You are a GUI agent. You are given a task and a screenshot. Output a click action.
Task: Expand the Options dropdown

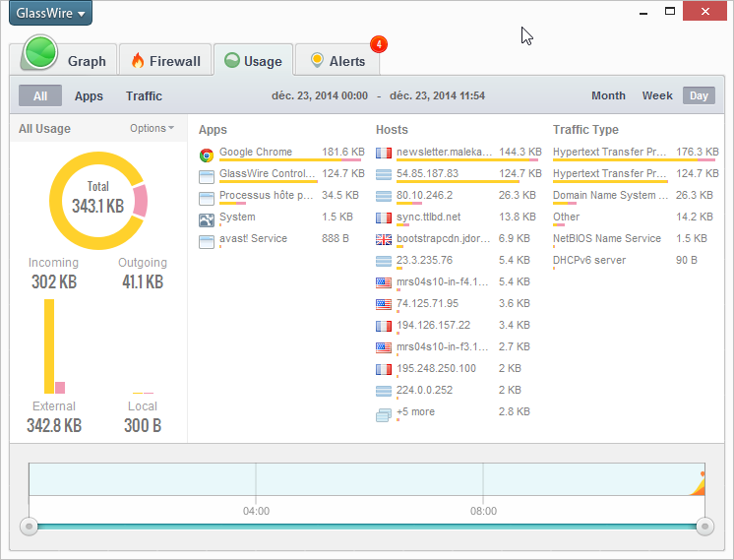[x=152, y=128]
